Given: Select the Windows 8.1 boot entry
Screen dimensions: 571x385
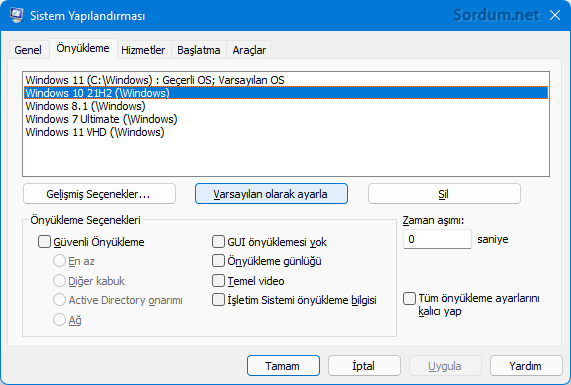Looking at the screenshot, I should [x=286, y=106].
